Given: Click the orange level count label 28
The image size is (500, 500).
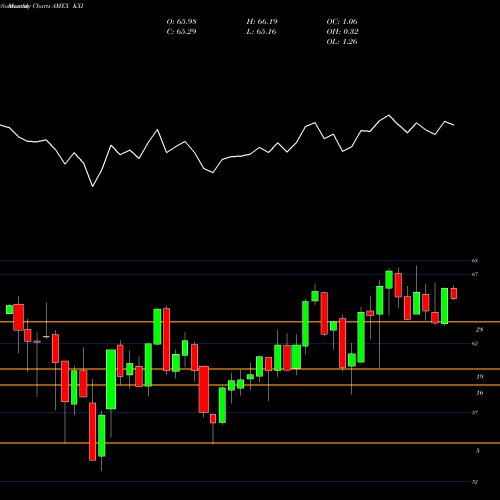Looking at the screenshot, I should 479,330.
